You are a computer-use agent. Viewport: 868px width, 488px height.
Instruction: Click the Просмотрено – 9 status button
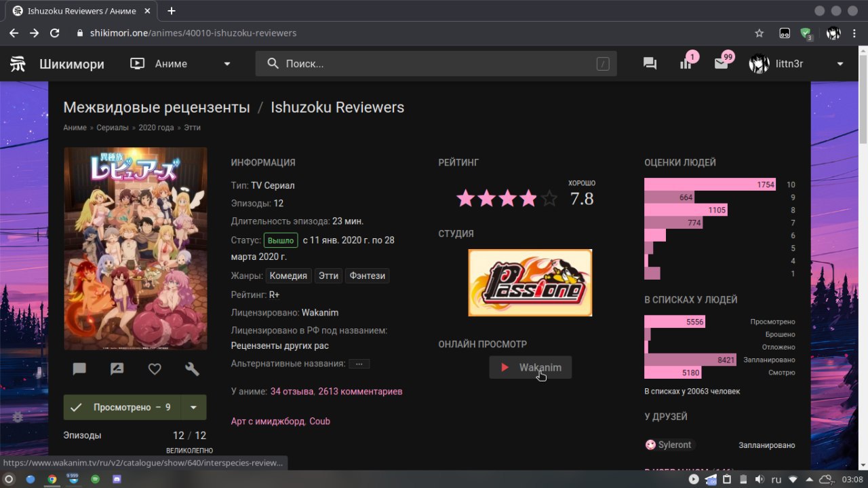122,407
